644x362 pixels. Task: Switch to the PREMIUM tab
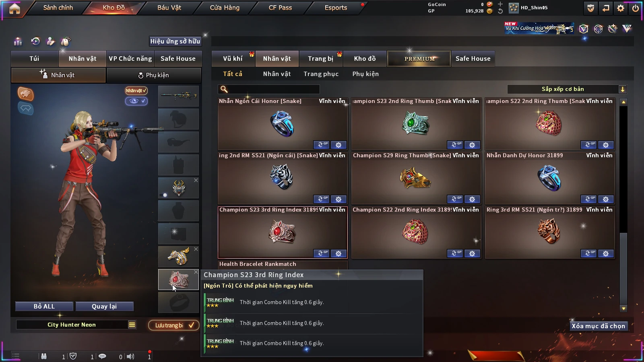pyautogui.click(x=419, y=59)
